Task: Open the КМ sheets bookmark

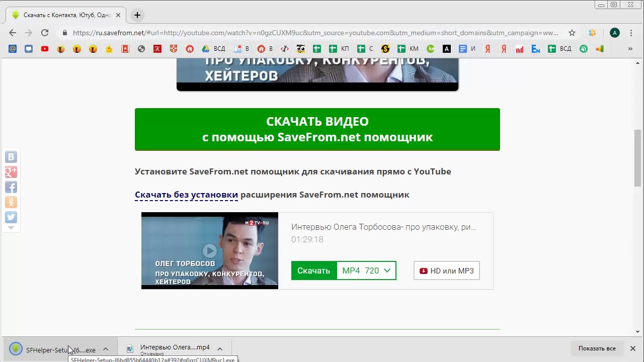Action: (408, 49)
